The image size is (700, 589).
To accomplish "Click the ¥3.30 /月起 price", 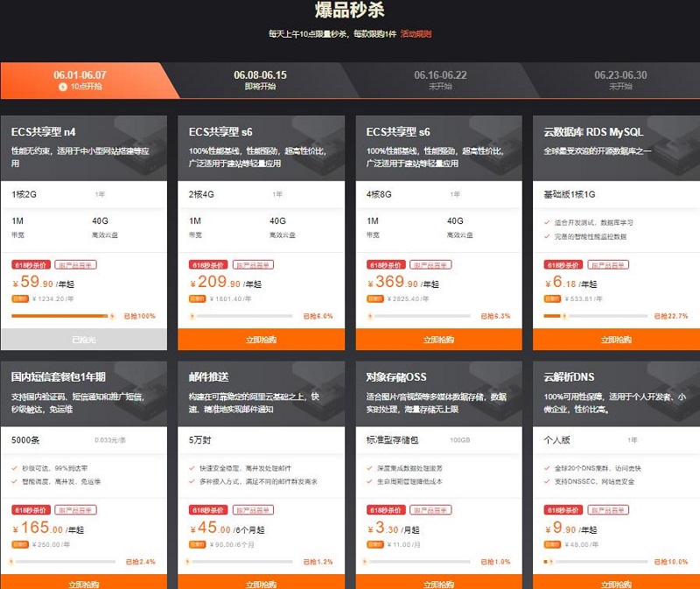I will 393,528.
